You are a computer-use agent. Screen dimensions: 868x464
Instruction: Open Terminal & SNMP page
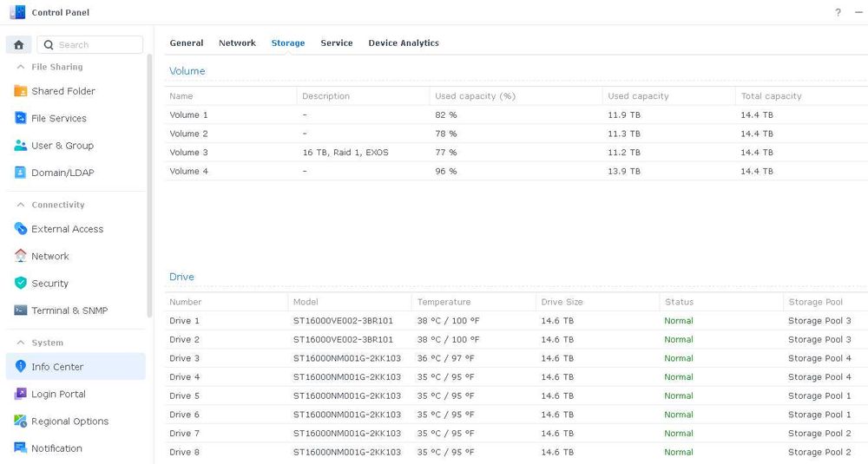[x=69, y=310]
